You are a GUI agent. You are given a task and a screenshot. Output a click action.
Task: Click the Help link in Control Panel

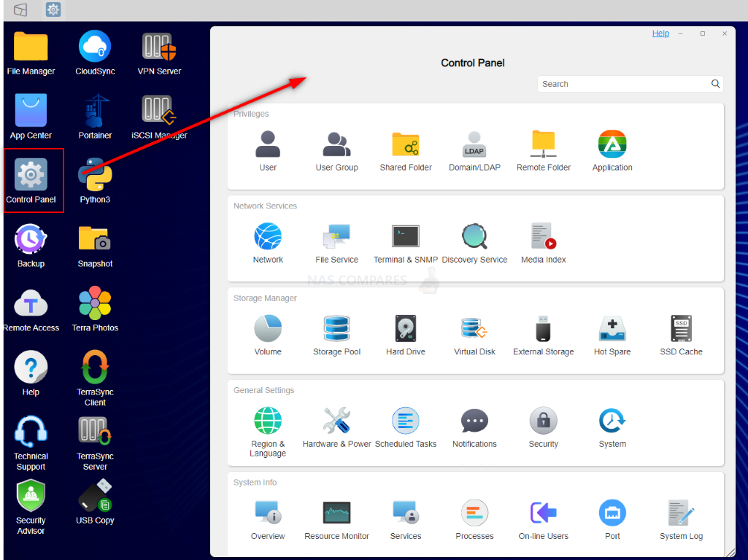[660, 34]
